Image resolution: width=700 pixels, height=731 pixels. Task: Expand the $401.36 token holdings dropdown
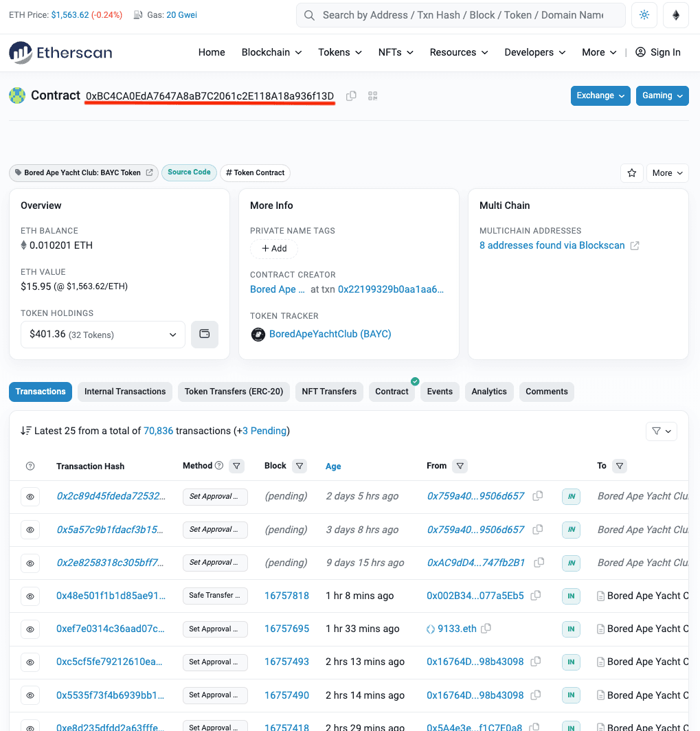coord(103,335)
